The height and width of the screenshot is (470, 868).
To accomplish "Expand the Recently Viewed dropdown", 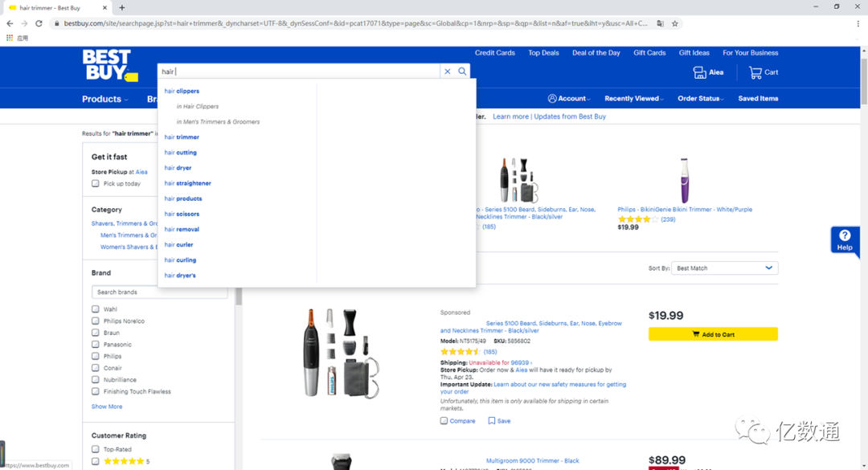I will click(x=634, y=99).
